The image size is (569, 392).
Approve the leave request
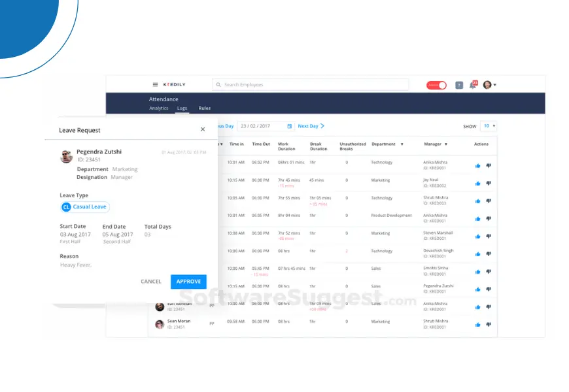click(x=188, y=282)
